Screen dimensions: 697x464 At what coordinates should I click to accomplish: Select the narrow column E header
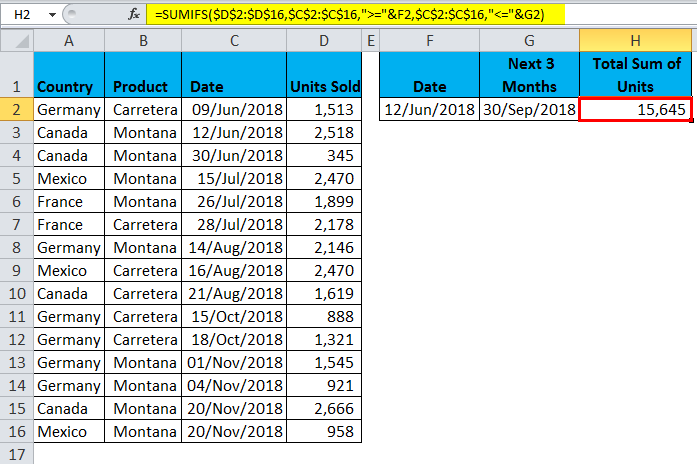click(x=371, y=40)
